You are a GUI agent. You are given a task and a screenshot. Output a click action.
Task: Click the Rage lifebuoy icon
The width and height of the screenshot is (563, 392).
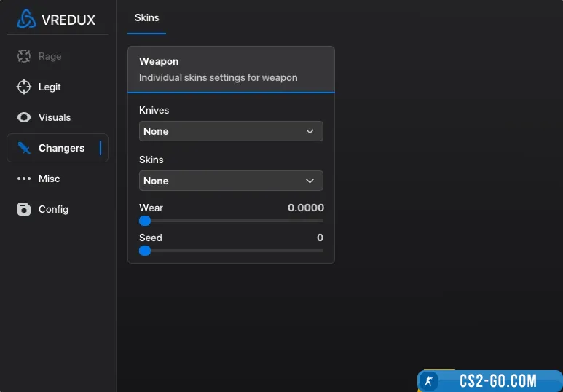(x=24, y=56)
